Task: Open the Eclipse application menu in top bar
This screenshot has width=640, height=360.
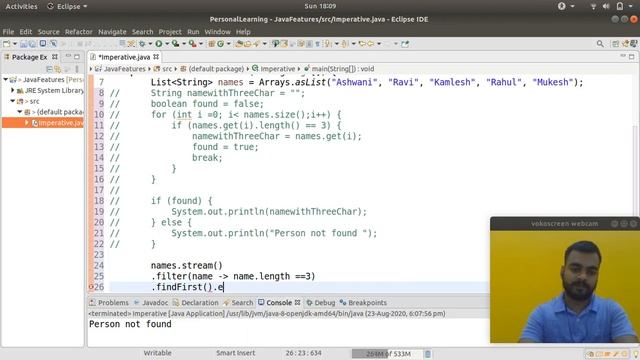Action: [67, 6]
